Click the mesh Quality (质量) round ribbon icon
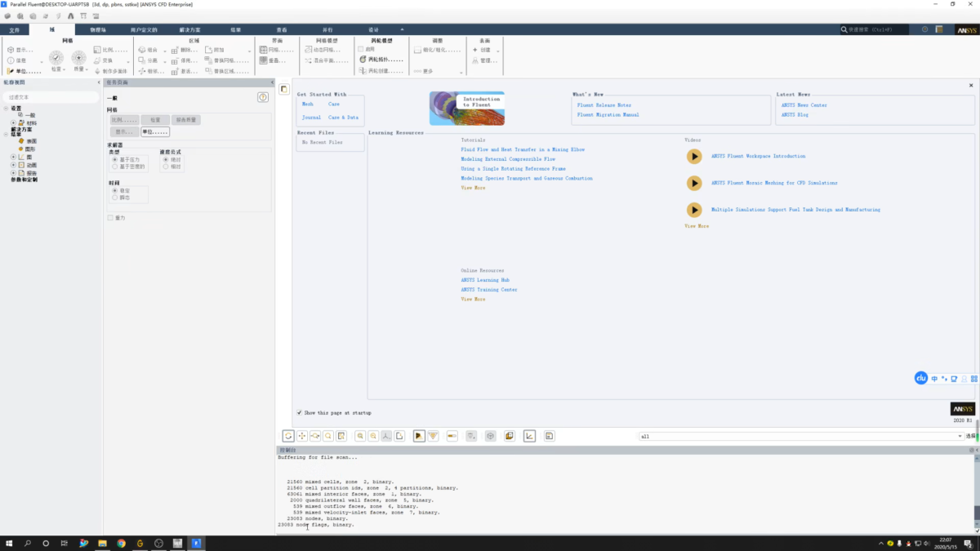 pyautogui.click(x=78, y=58)
